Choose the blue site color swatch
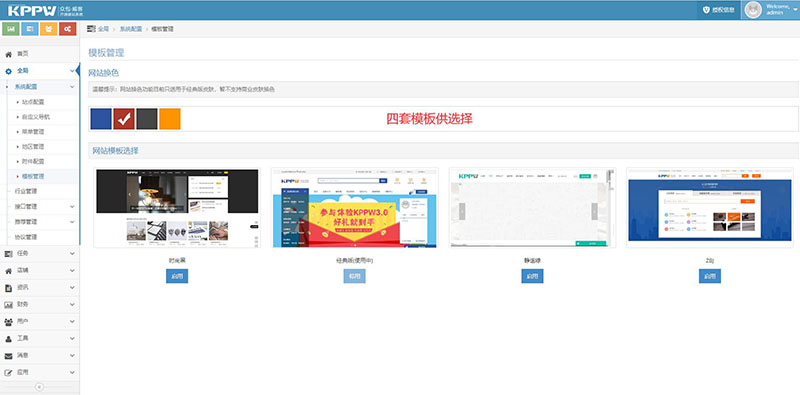This screenshot has height=395, width=800. (101, 119)
